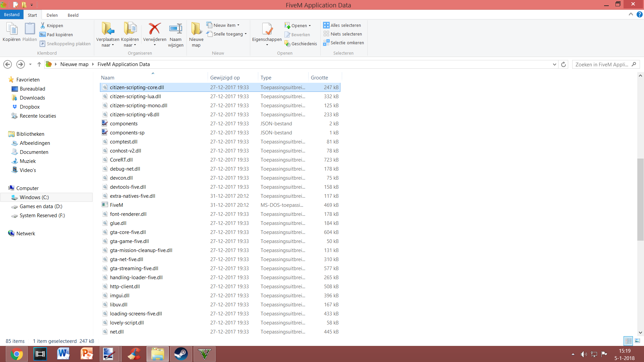Show hidden tray icons arrow
Image resolution: width=644 pixels, height=362 pixels.
tap(573, 354)
